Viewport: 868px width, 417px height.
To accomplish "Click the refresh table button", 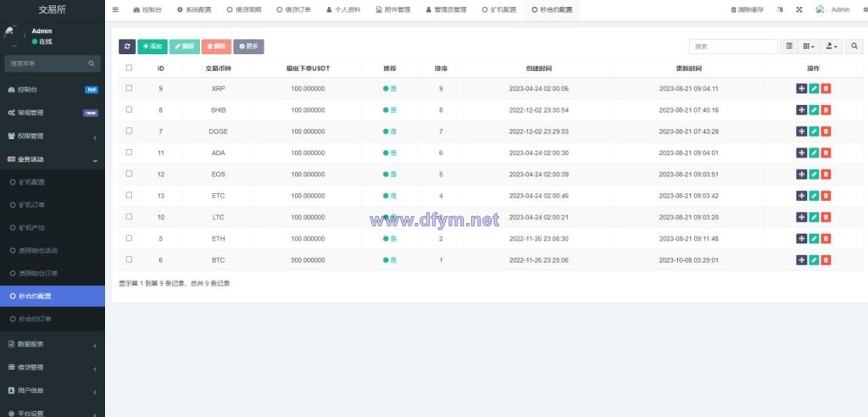I will 127,47.
